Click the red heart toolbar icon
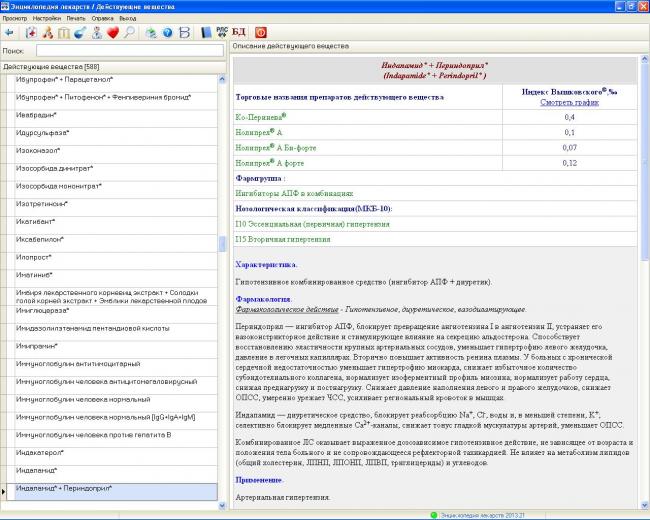Viewport: 650px width, 520px height. coord(113,32)
